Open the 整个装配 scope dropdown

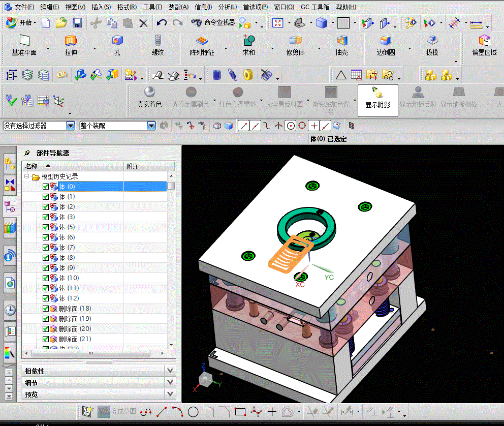click(x=151, y=126)
